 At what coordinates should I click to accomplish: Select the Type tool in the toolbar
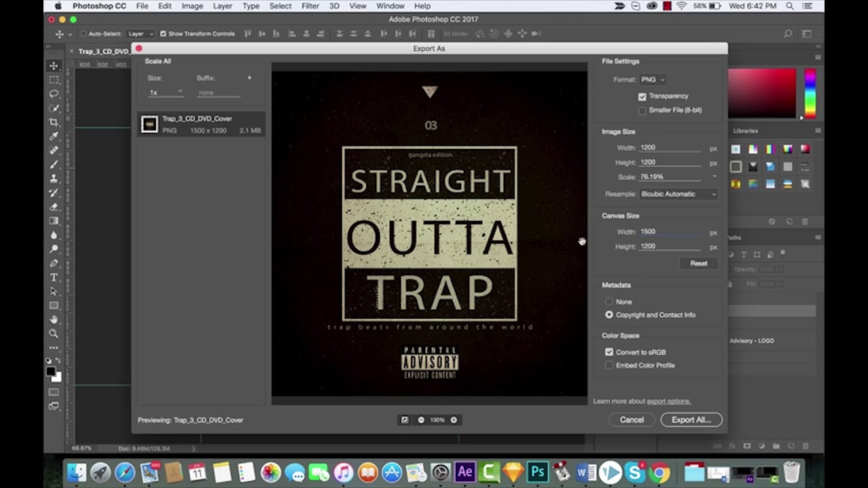point(54,277)
